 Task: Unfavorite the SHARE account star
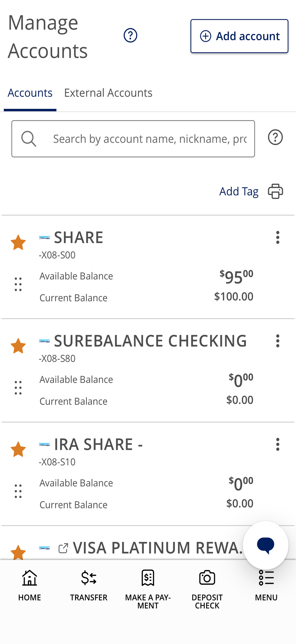(x=18, y=242)
